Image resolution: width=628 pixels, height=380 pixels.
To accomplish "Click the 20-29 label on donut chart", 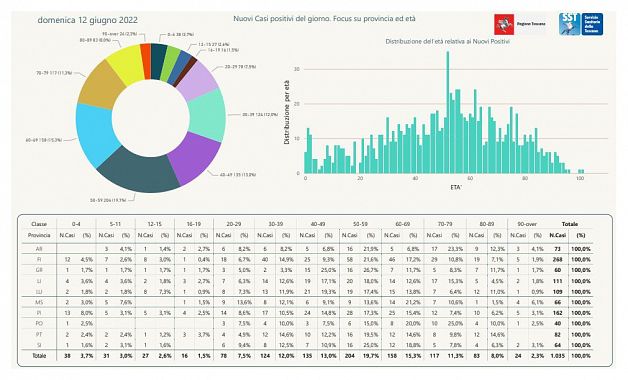I will click(240, 66).
